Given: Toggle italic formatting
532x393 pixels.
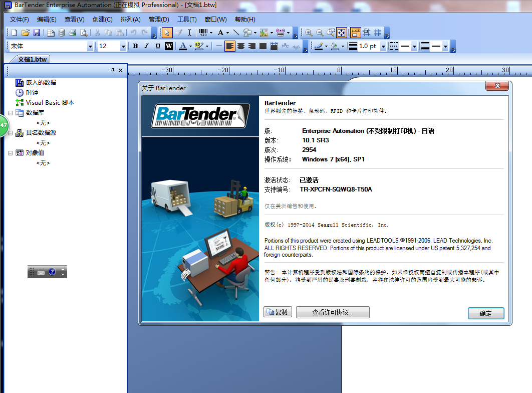Looking at the screenshot, I should [x=147, y=46].
